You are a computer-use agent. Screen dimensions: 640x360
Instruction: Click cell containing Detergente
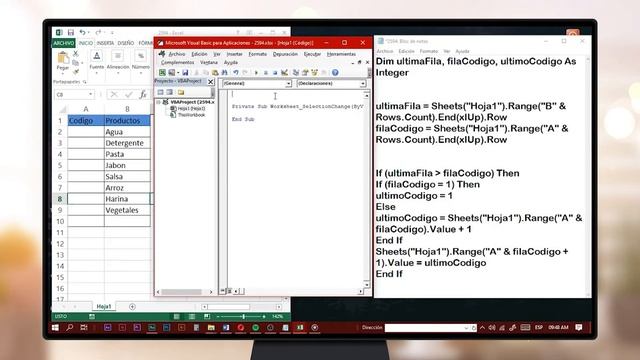point(127,143)
